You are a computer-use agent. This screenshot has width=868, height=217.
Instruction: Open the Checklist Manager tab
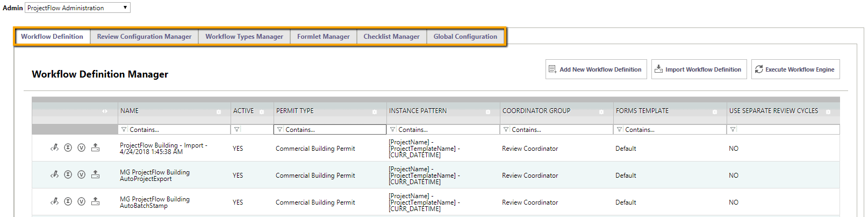point(391,37)
